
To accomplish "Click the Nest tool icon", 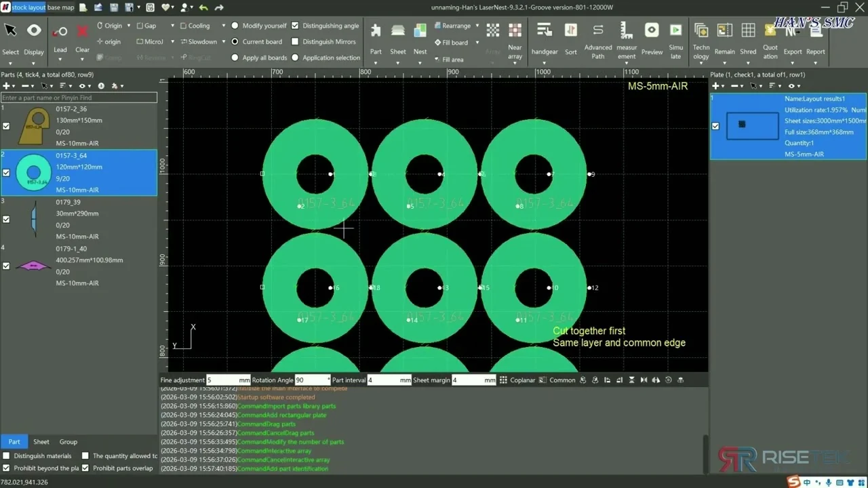I will pos(420,30).
